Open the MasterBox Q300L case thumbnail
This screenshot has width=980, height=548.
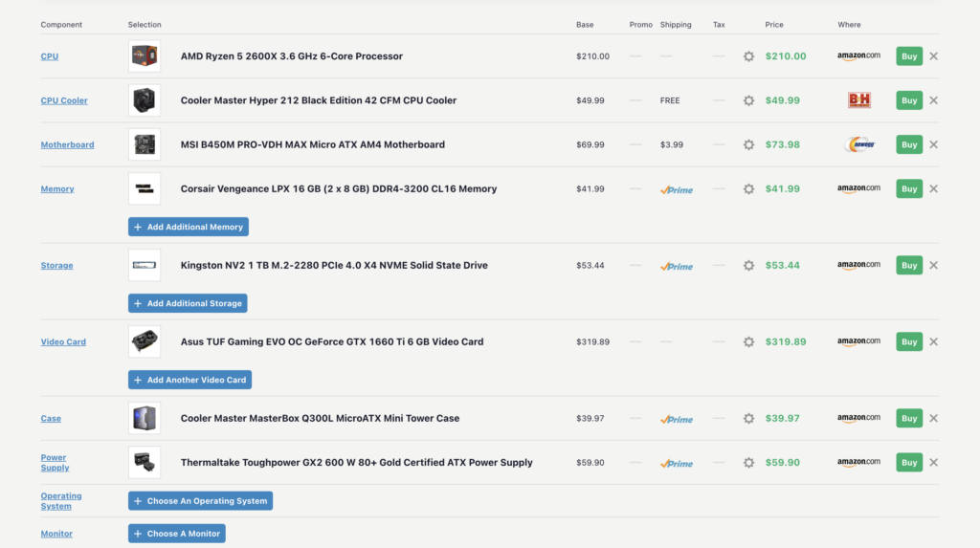(x=145, y=418)
